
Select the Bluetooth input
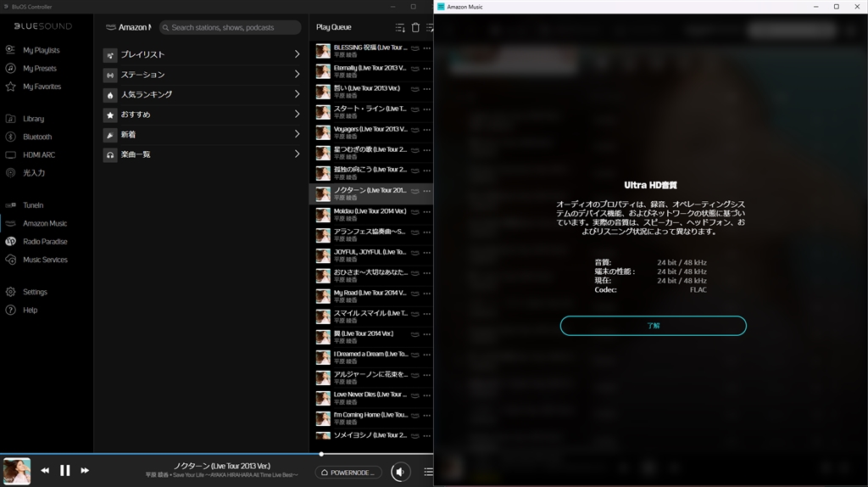(x=37, y=137)
